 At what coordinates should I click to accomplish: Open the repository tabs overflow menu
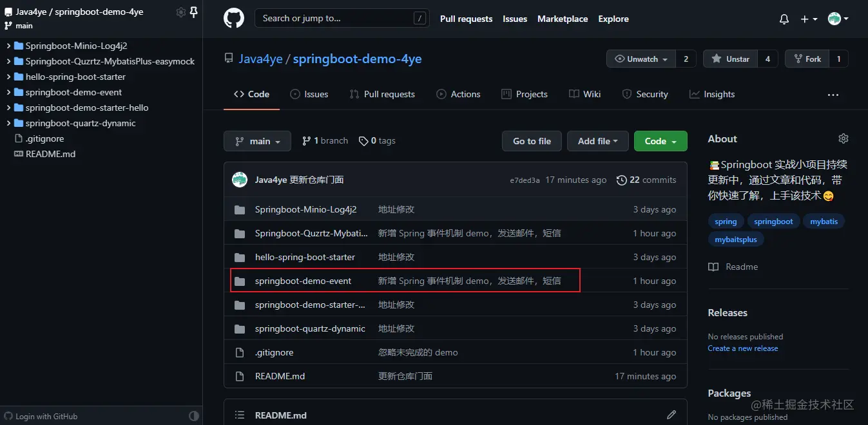pos(833,95)
